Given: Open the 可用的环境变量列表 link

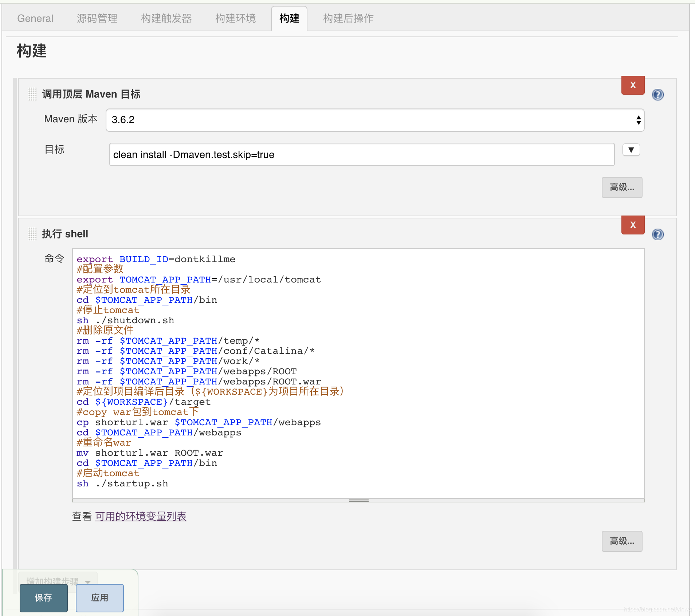Looking at the screenshot, I should tap(141, 516).
